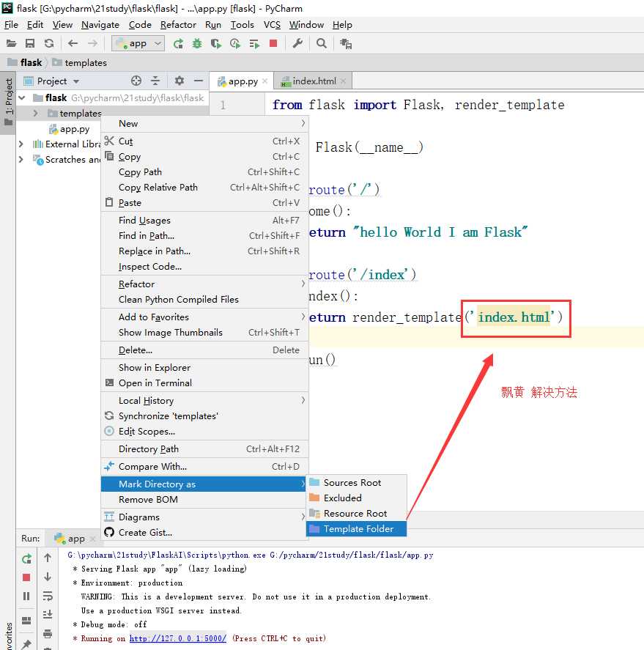This screenshot has height=650, width=644.
Task: Open the app run configuration dropdown
Action: 138,43
